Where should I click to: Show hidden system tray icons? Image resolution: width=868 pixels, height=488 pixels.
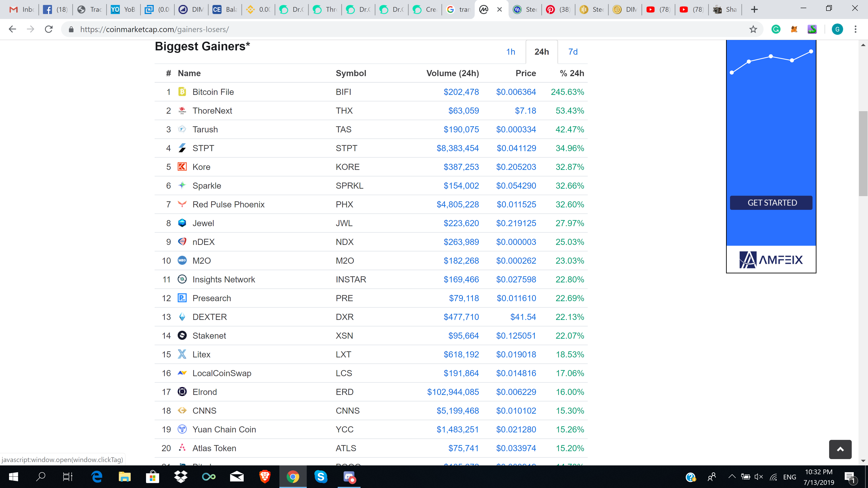[x=732, y=476]
